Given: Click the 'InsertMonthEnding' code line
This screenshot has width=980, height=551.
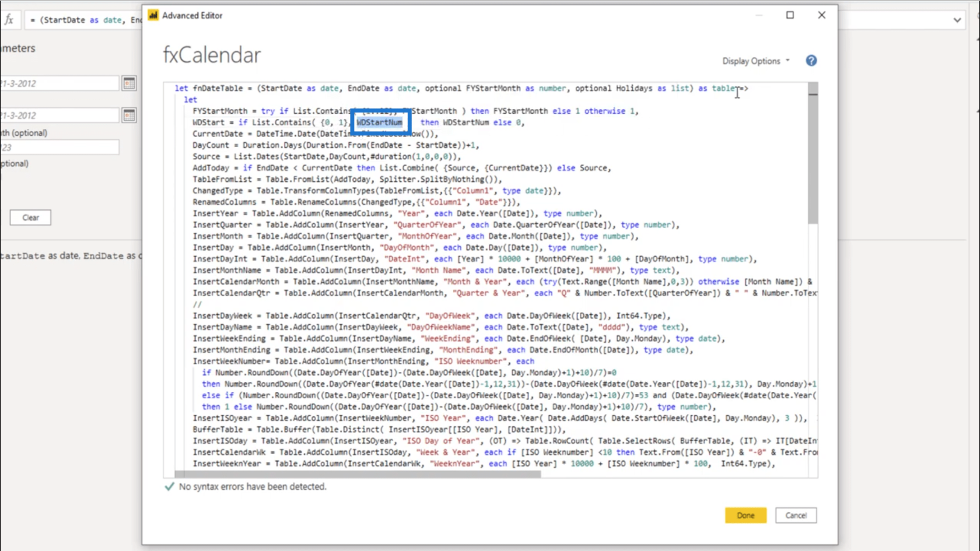Looking at the screenshot, I should (x=443, y=350).
